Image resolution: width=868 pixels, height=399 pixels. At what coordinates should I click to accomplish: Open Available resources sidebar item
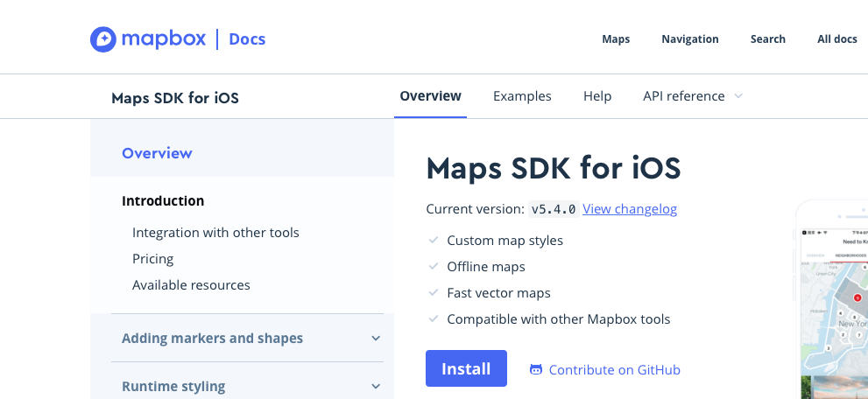pyautogui.click(x=191, y=285)
